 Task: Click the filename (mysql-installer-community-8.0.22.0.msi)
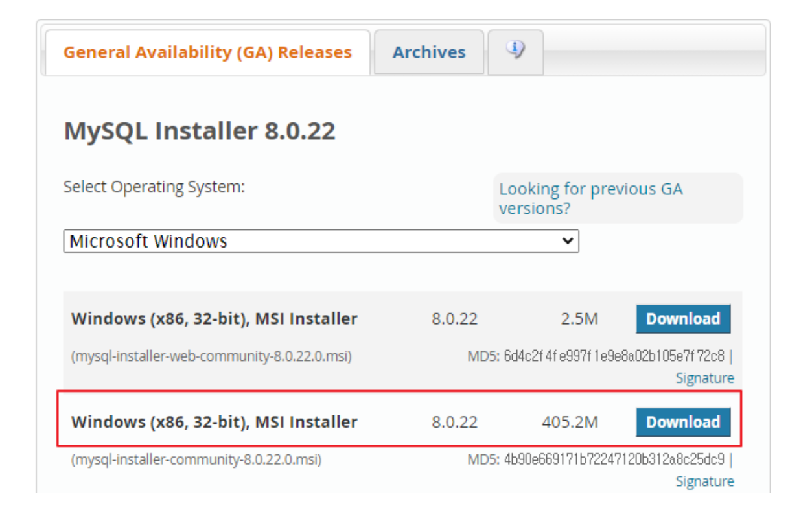click(196, 459)
